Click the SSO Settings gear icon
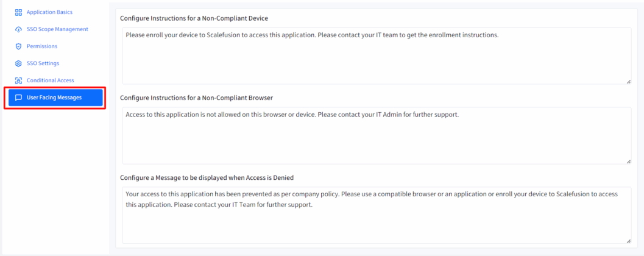 (x=18, y=63)
